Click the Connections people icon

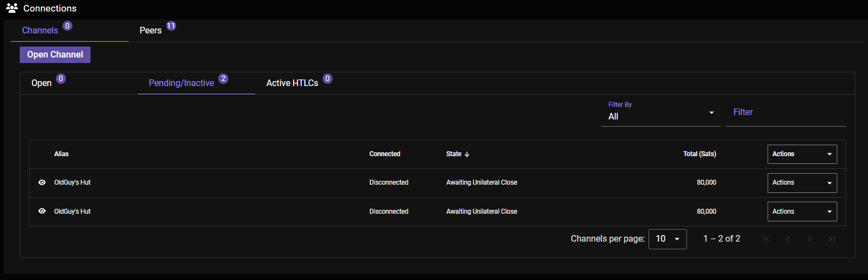(12, 8)
